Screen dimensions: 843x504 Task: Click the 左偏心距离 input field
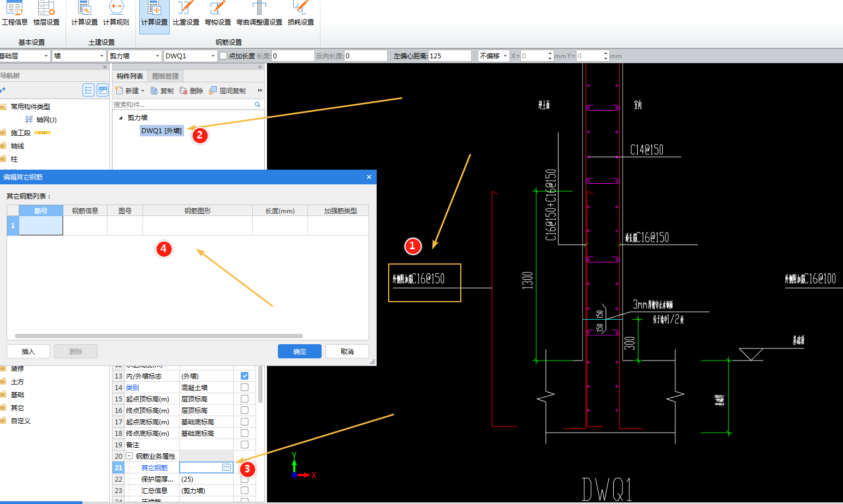[450, 56]
